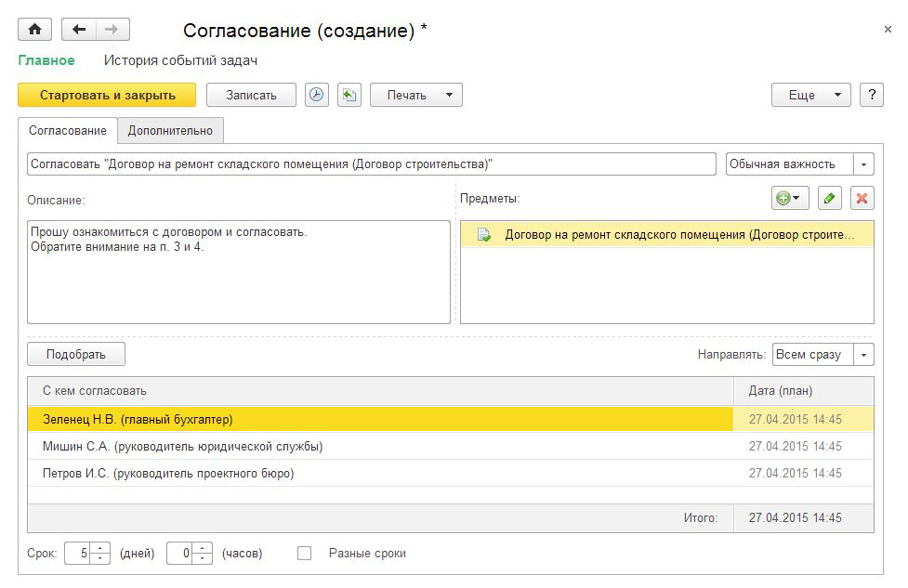Expand the Еще menu
Screen dimensions: 908x588
810,95
